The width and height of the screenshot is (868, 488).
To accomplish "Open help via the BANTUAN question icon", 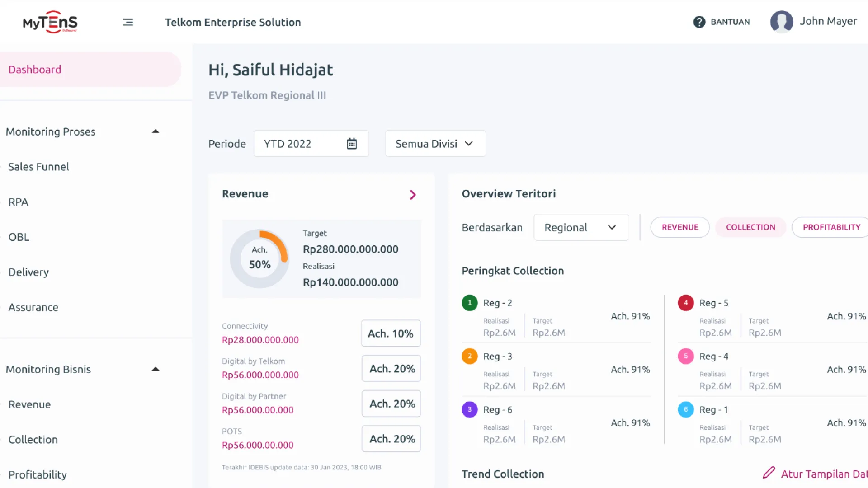I will [699, 22].
